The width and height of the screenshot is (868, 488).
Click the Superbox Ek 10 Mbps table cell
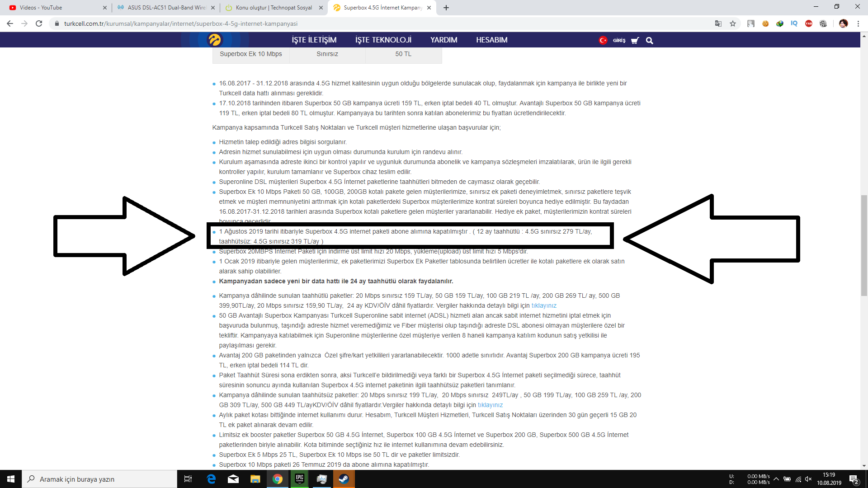coord(251,54)
